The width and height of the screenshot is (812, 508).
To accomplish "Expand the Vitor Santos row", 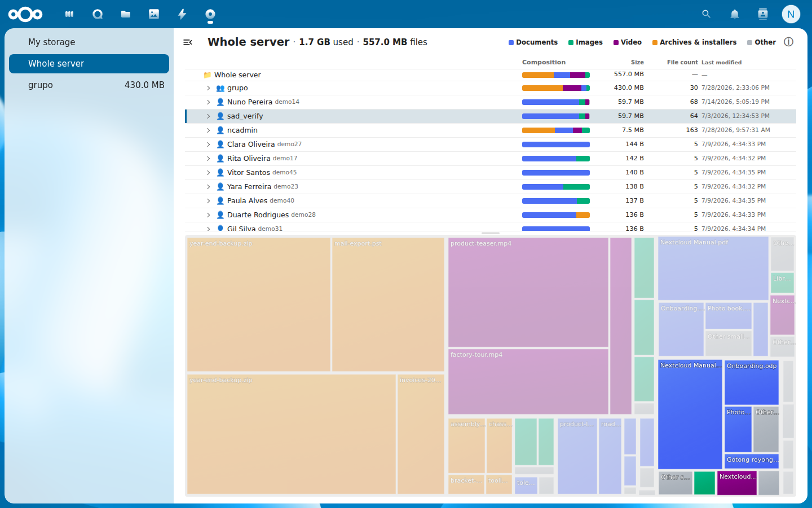I will [209, 173].
